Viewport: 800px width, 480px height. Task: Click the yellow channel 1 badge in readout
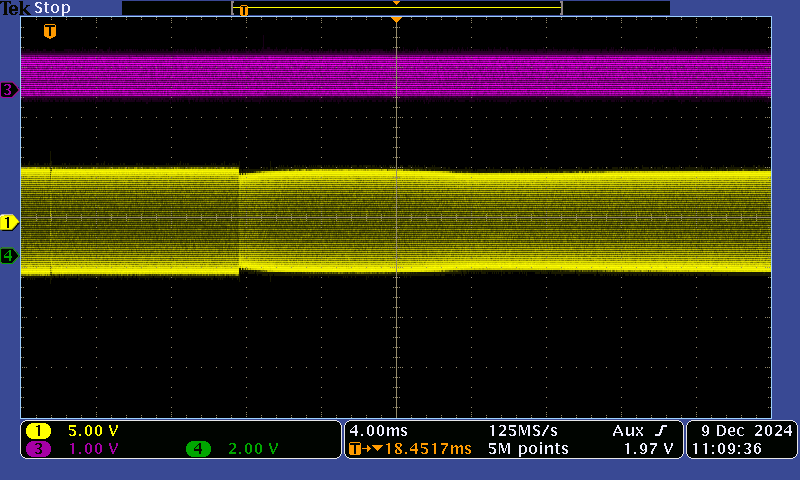(39, 431)
